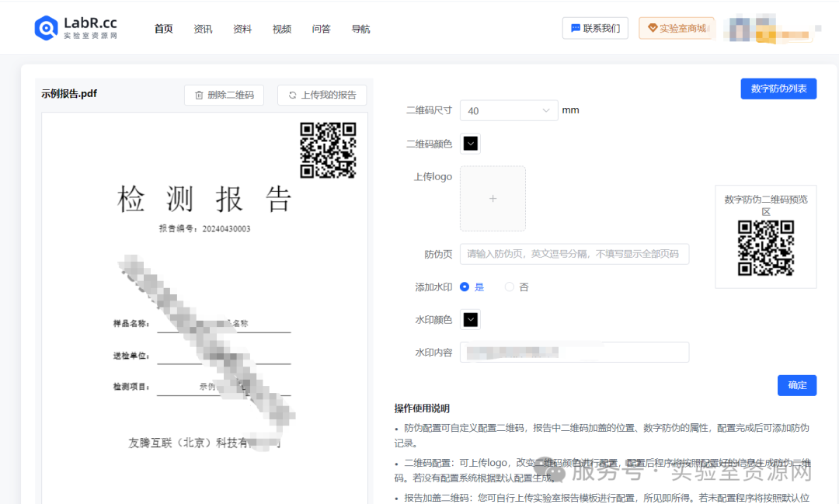Click the 上传logo plus upload box

tap(493, 199)
